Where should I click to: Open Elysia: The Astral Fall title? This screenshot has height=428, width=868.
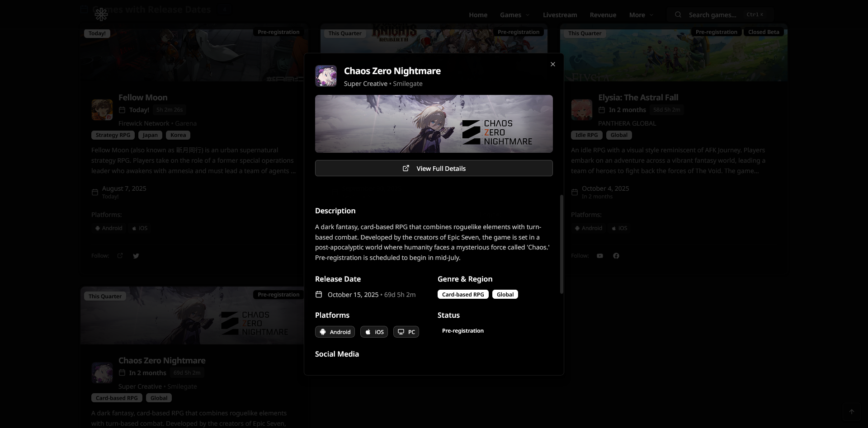coord(638,98)
